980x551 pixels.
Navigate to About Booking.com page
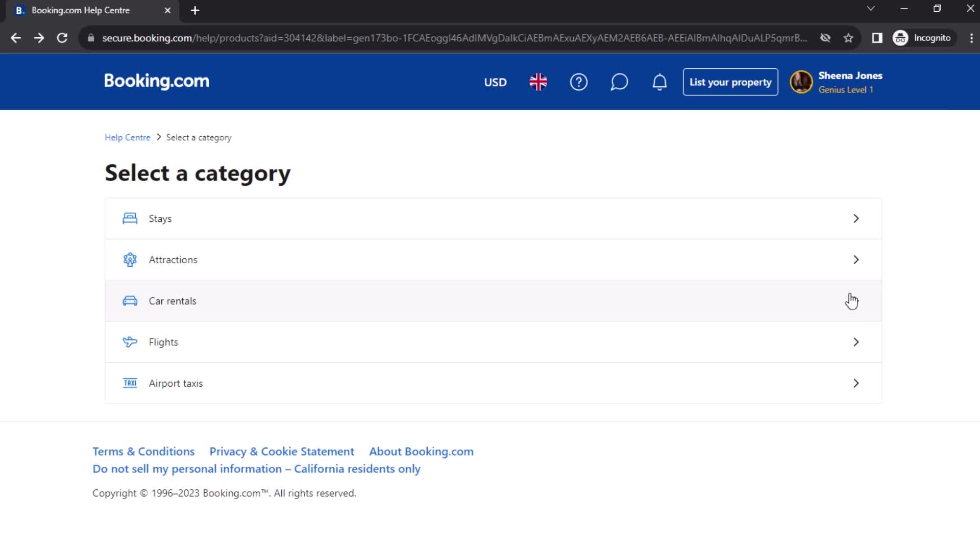(x=421, y=451)
